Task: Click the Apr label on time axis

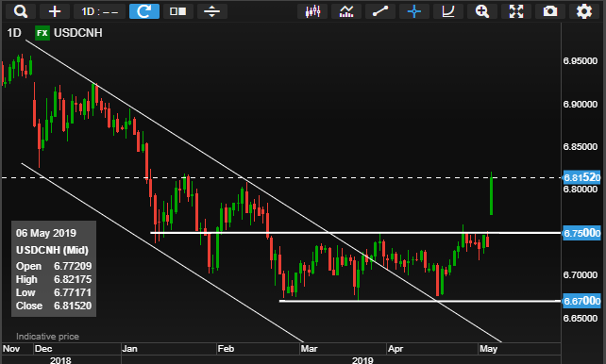Action: coord(396,349)
